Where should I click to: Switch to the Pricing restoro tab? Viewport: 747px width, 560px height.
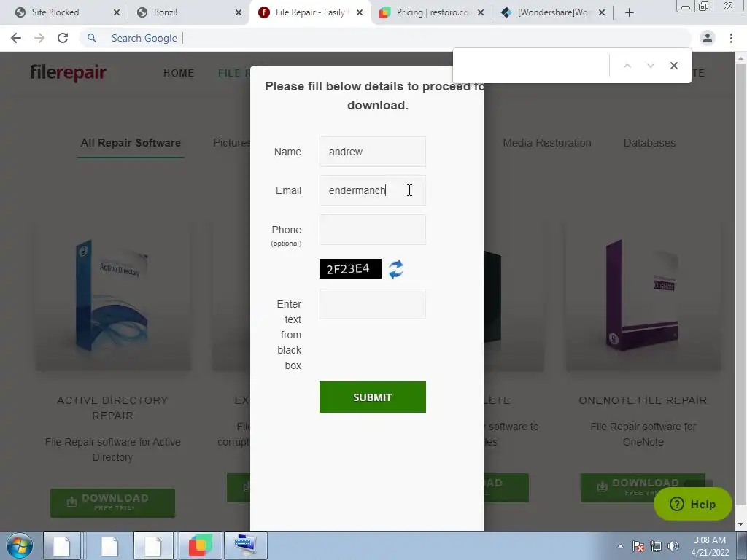(x=432, y=12)
